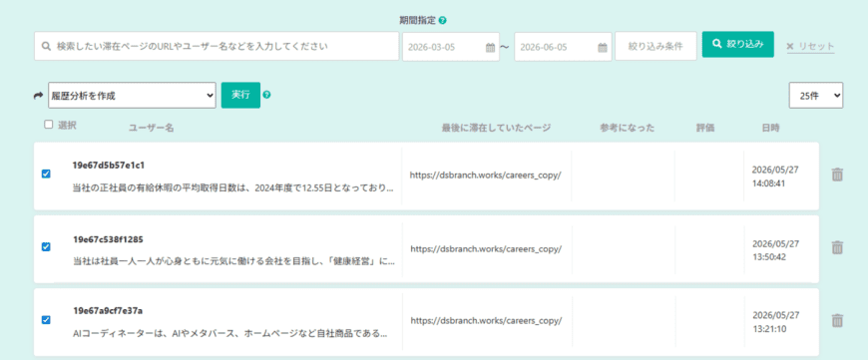
Task: Open the 25件 page size dropdown
Action: (816, 95)
